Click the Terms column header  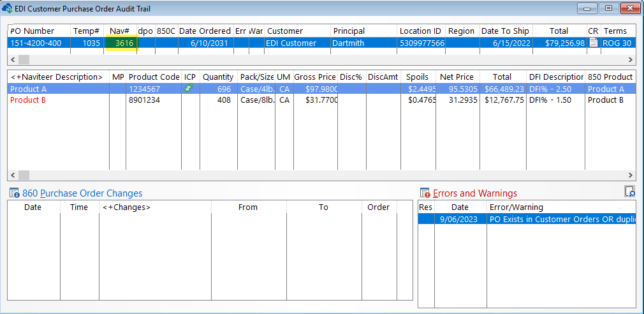(615, 31)
